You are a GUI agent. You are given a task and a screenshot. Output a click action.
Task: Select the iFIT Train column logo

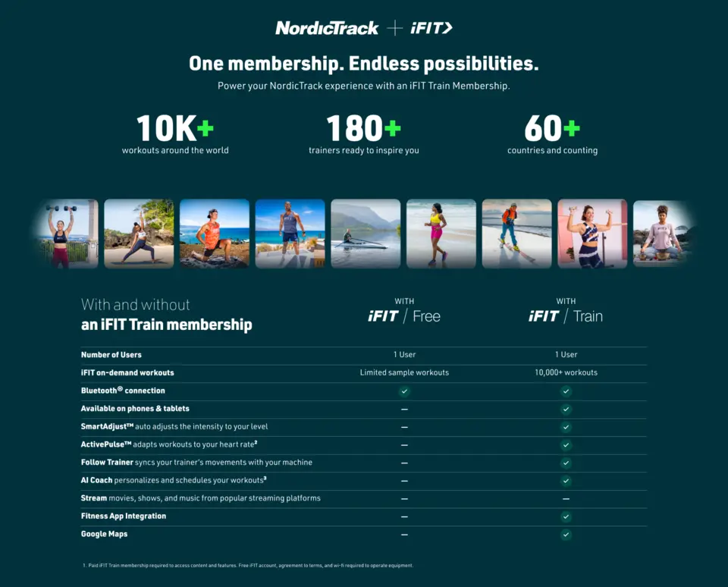[x=566, y=316]
